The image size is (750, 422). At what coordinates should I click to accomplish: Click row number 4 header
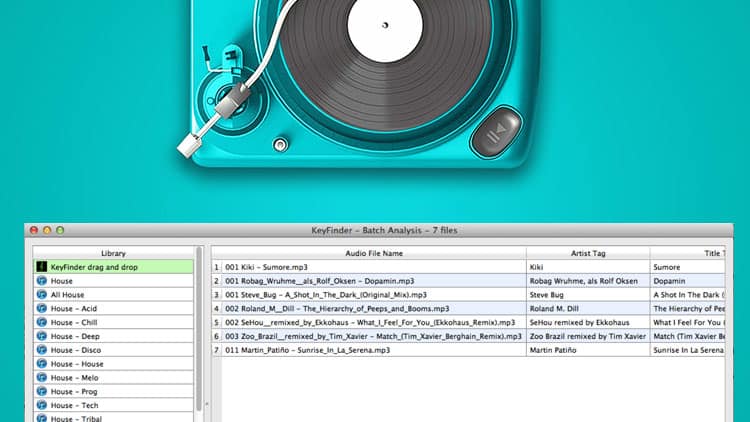tap(216, 309)
